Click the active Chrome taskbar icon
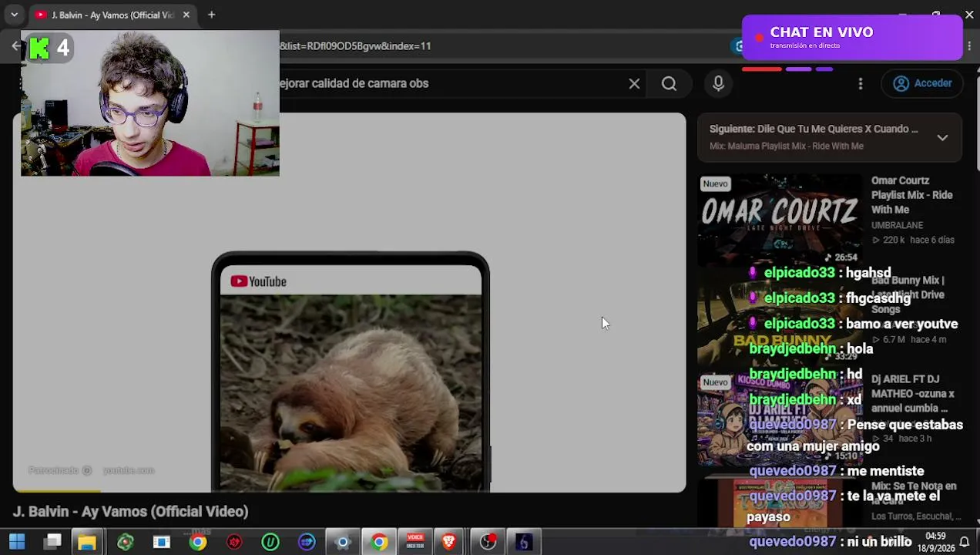The height and width of the screenshot is (555, 980). (379, 542)
